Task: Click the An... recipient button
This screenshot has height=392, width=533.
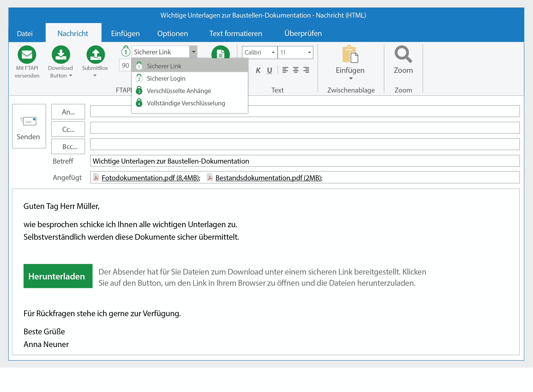Action: point(68,112)
